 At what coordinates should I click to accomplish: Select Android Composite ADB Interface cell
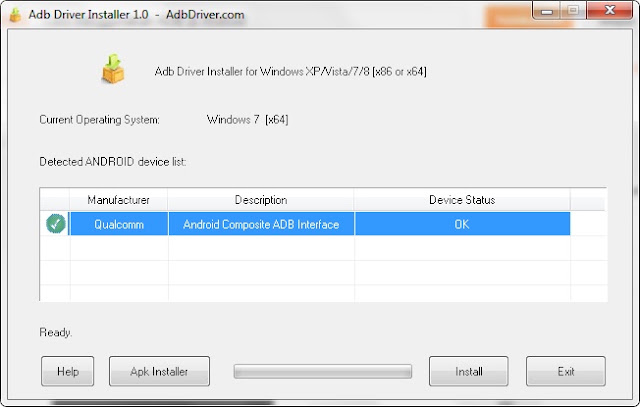point(261,224)
